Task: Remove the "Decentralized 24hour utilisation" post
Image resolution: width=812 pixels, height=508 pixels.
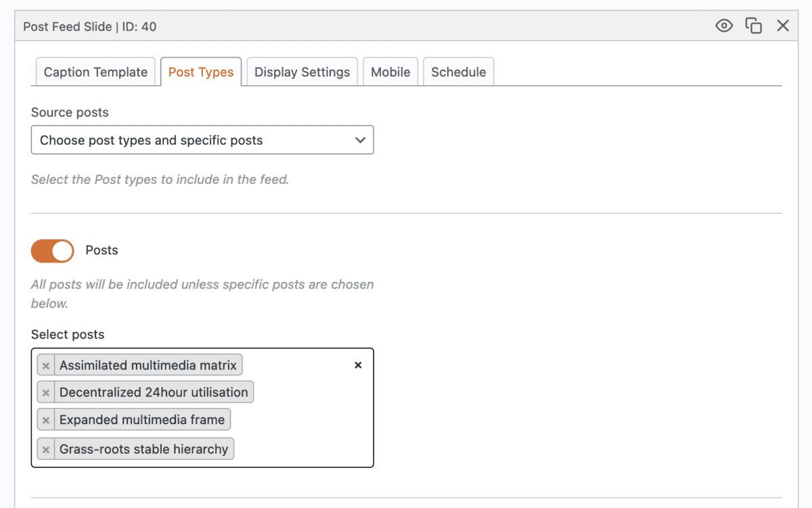Action: pyautogui.click(x=45, y=392)
